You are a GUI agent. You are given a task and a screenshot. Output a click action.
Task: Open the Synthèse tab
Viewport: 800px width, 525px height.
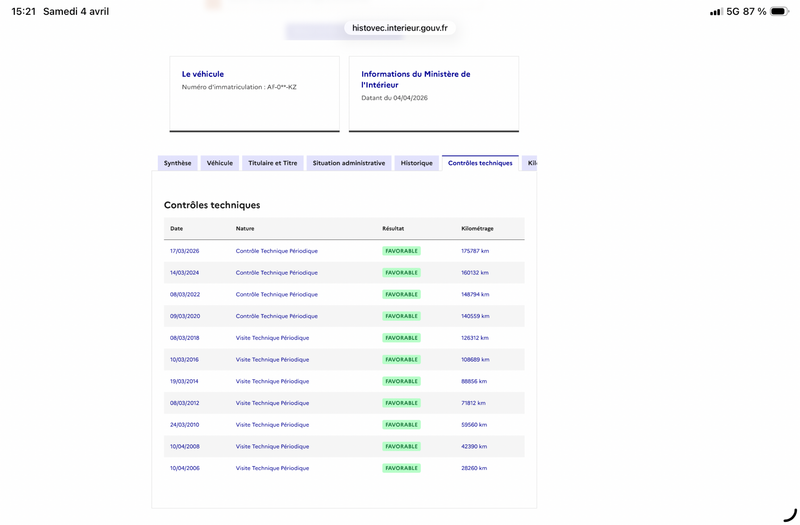tap(178, 163)
